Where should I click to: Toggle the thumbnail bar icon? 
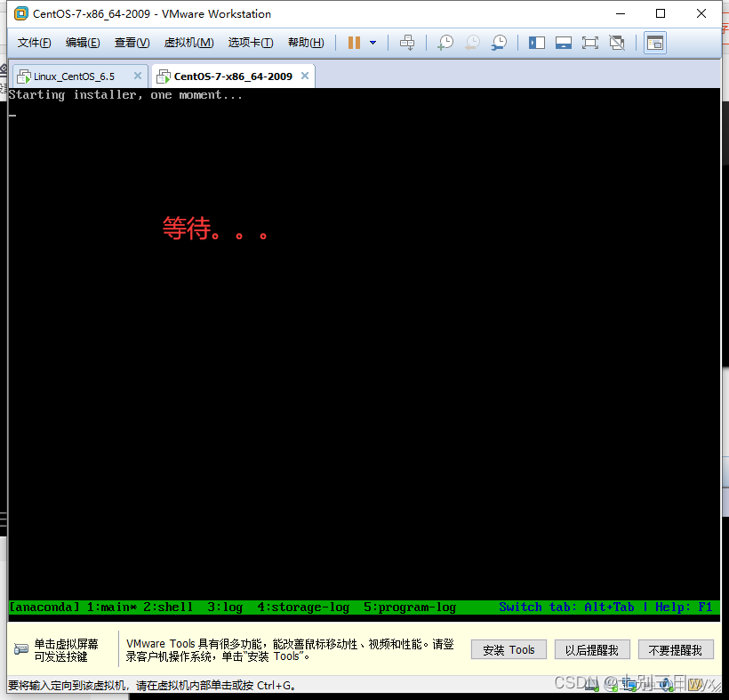[x=564, y=43]
